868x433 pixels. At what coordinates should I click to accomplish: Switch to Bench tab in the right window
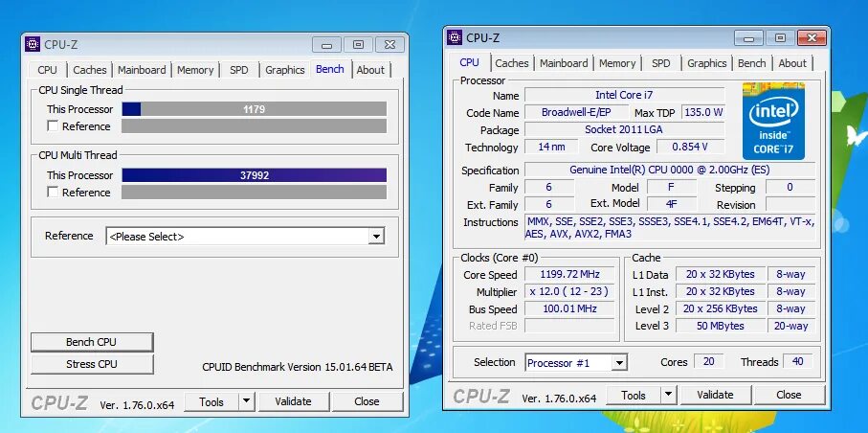click(x=752, y=63)
